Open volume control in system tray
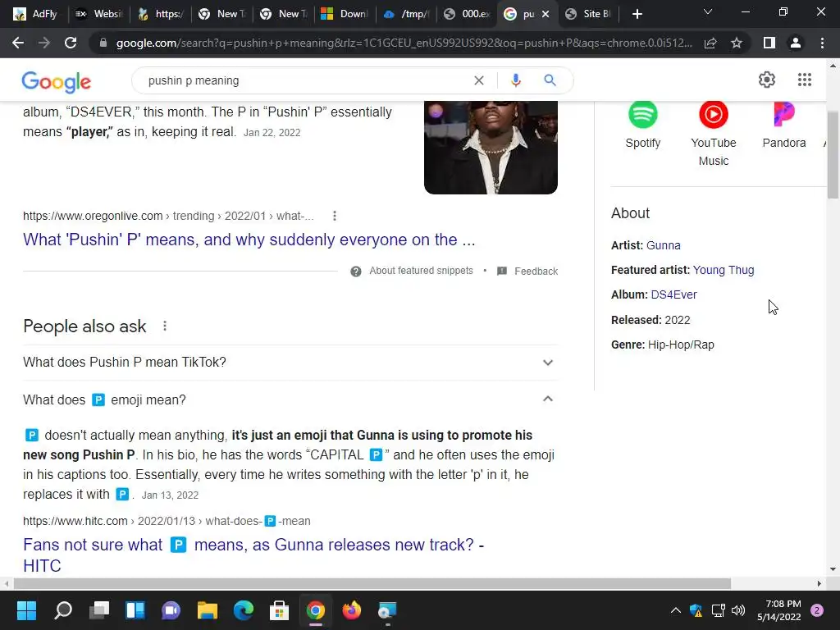Screen dimensions: 840x630 [738, 610]
